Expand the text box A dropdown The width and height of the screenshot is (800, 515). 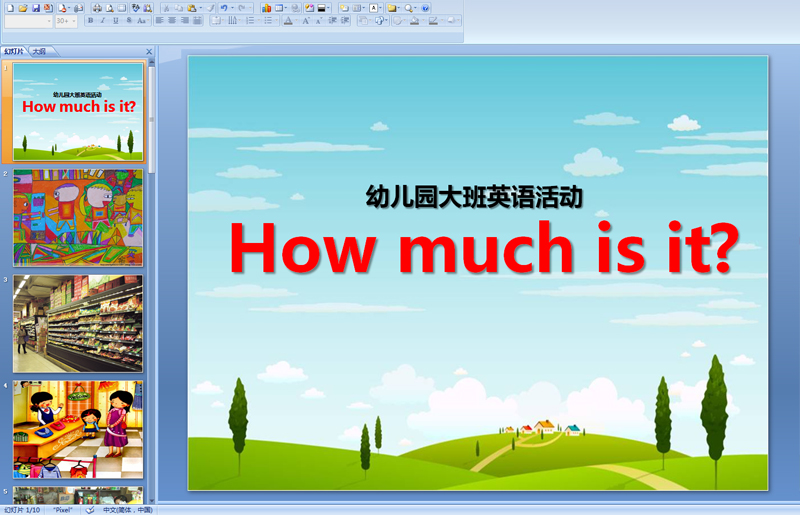(x=380, y=8)
